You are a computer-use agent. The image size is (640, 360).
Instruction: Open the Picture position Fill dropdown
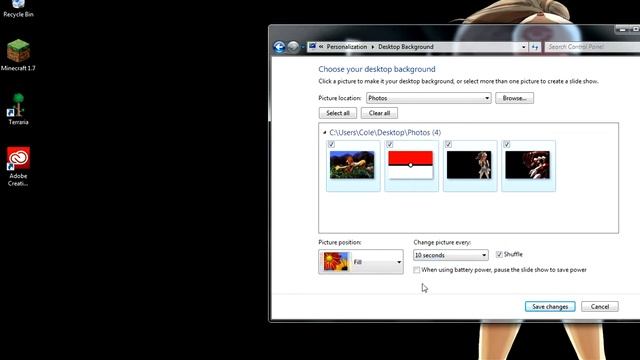361,262
